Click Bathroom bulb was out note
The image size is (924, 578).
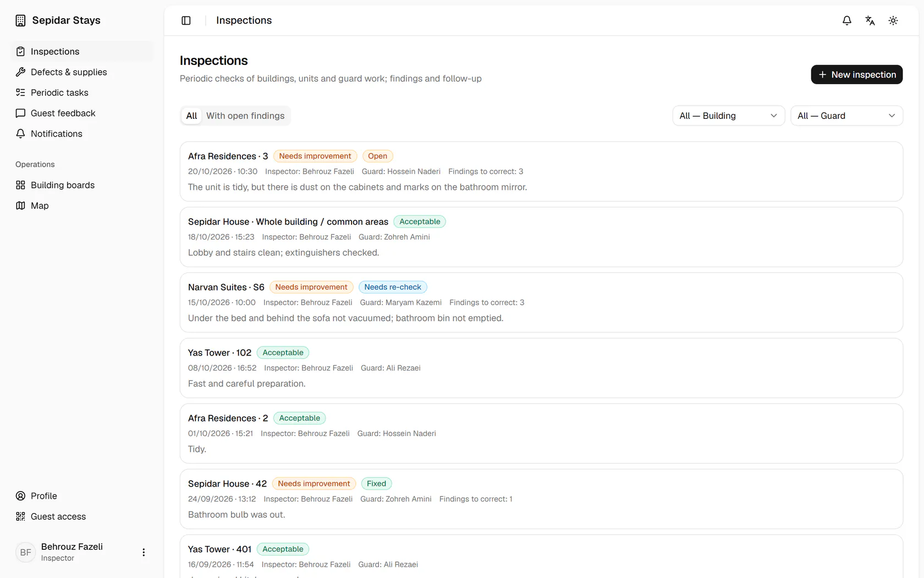(237, 515)
